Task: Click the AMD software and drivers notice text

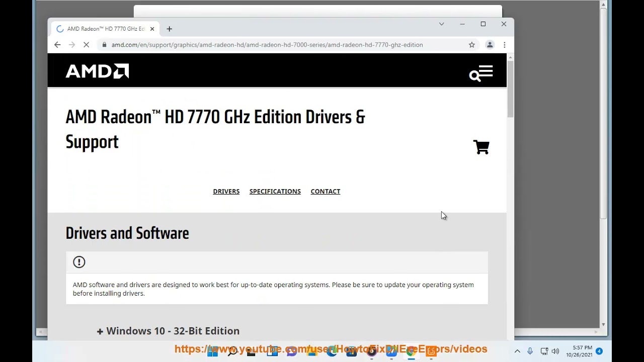Action: click(273, 289)
